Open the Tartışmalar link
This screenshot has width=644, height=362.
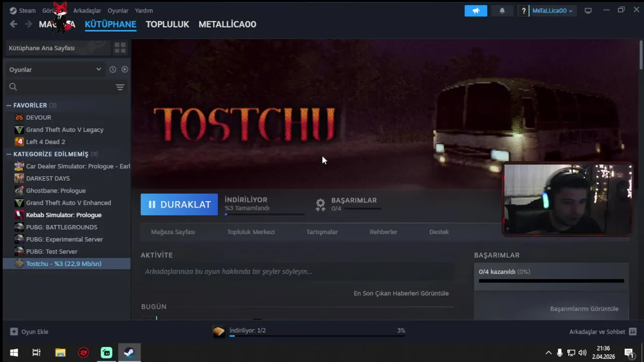[x=322, y=232]
